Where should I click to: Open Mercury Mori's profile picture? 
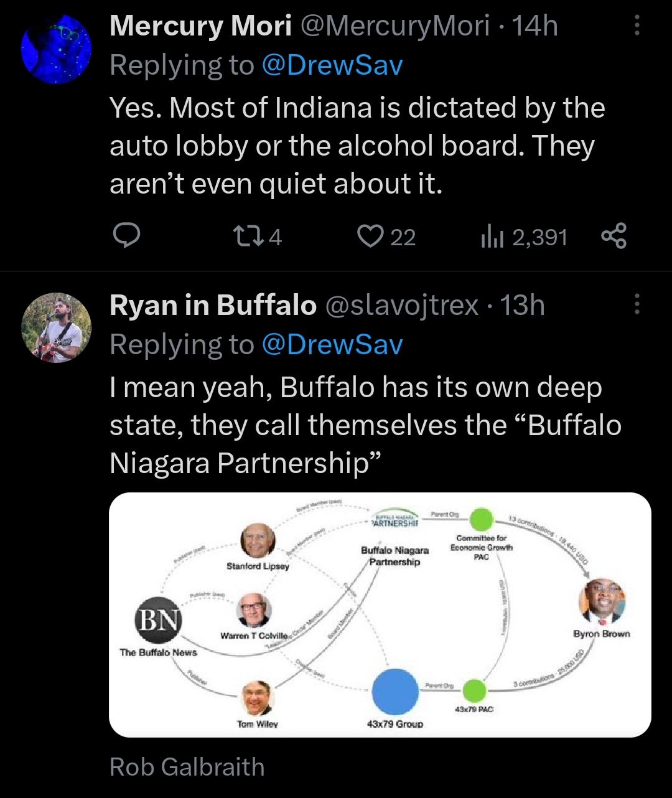pos(56,49)
